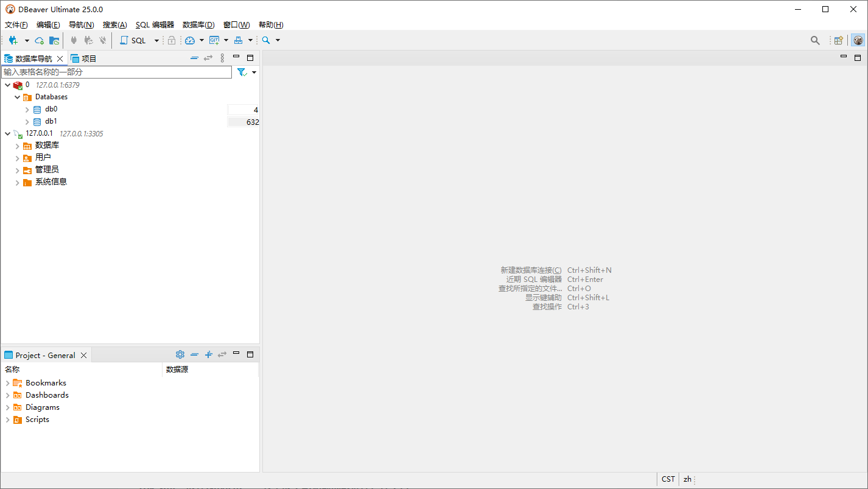Click the gray magnifier quick-access icon

coord(815,40)
